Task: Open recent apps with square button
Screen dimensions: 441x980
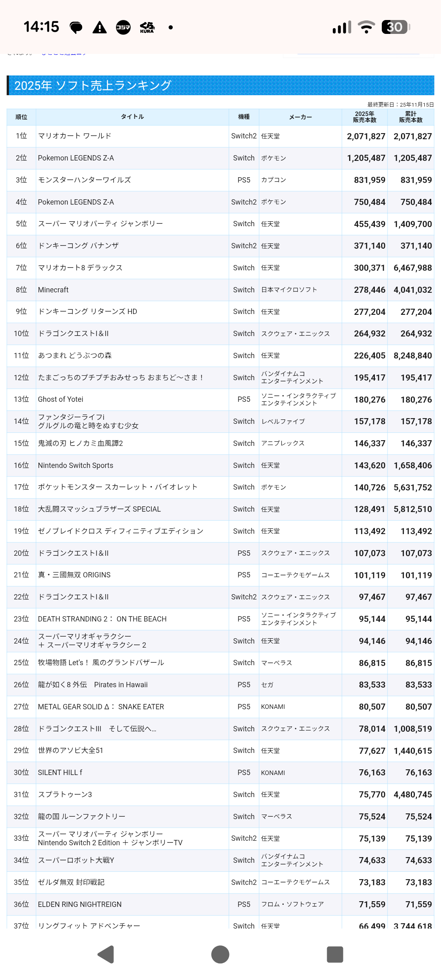Action: [335, 954]
